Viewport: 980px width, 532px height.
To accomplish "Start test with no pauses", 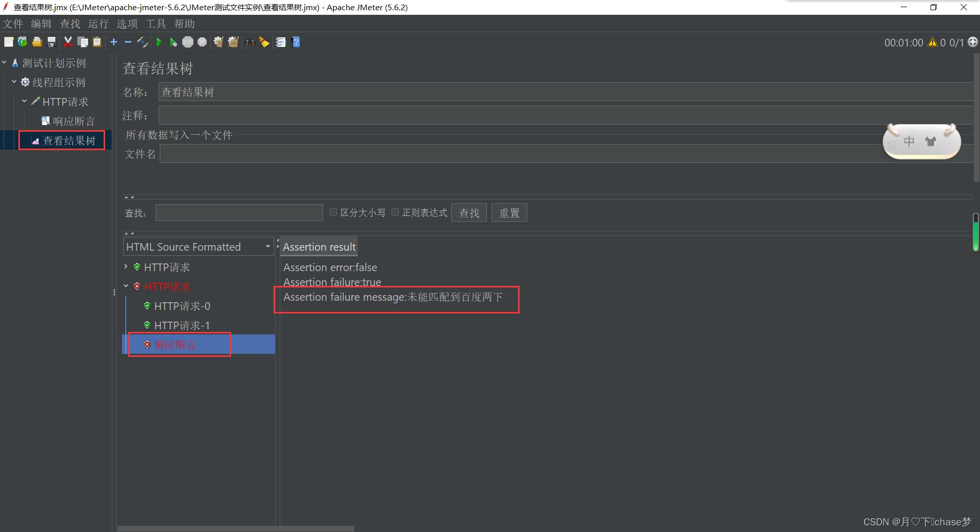I will [174, 42].
